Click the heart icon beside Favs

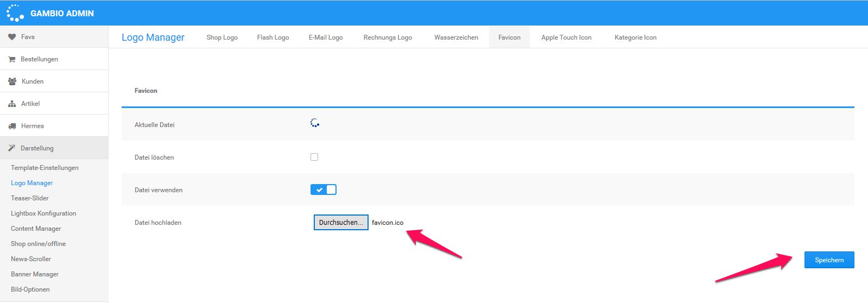click(x=12, y=37)
